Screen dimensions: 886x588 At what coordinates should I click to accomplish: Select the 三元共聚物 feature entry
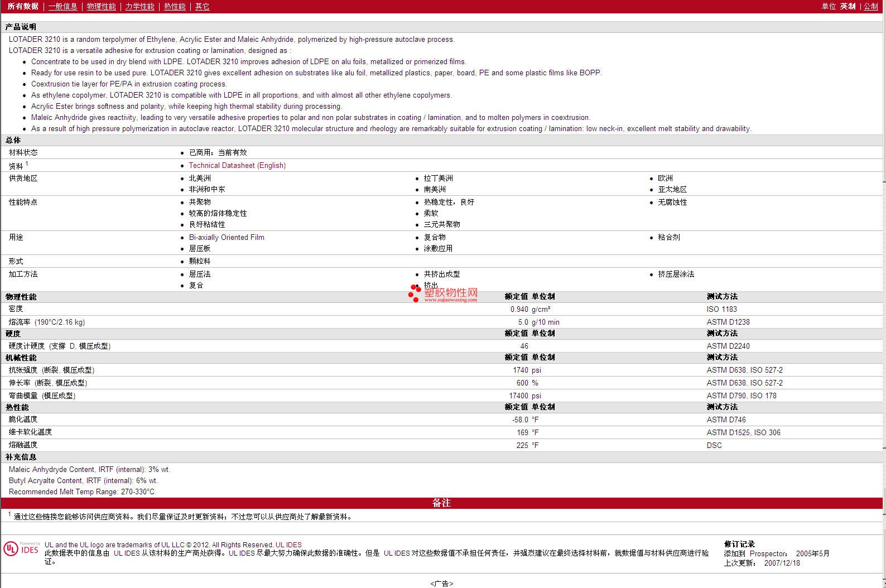(442, 225)
